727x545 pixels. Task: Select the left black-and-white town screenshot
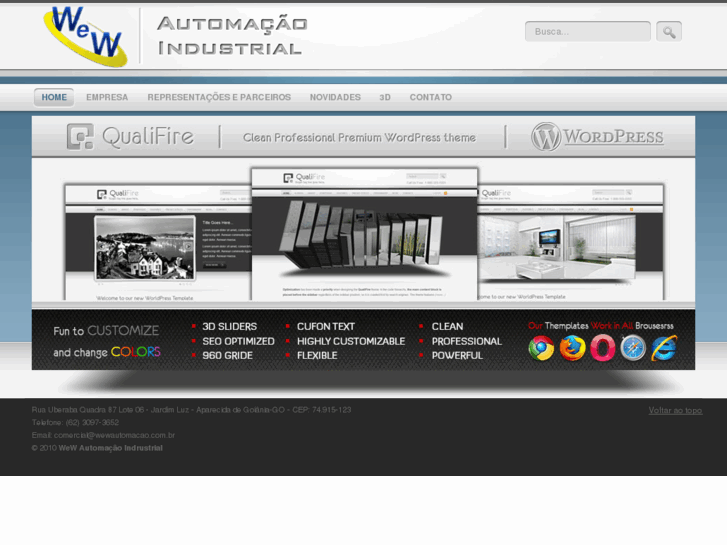158,242
